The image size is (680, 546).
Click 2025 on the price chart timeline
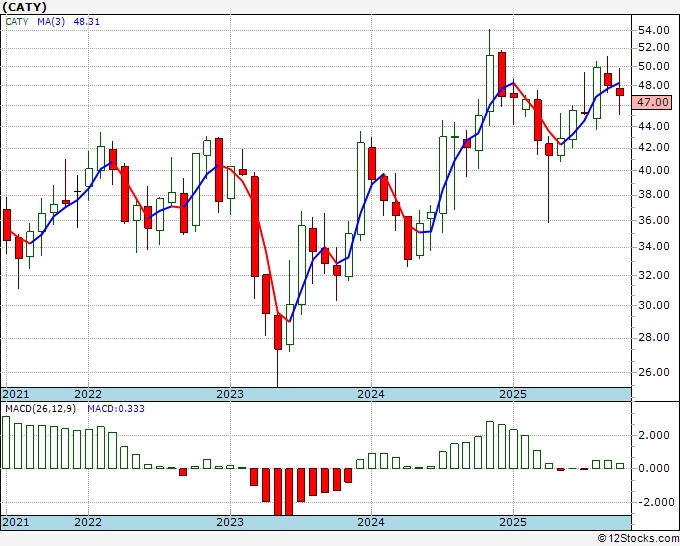[513, 394]
